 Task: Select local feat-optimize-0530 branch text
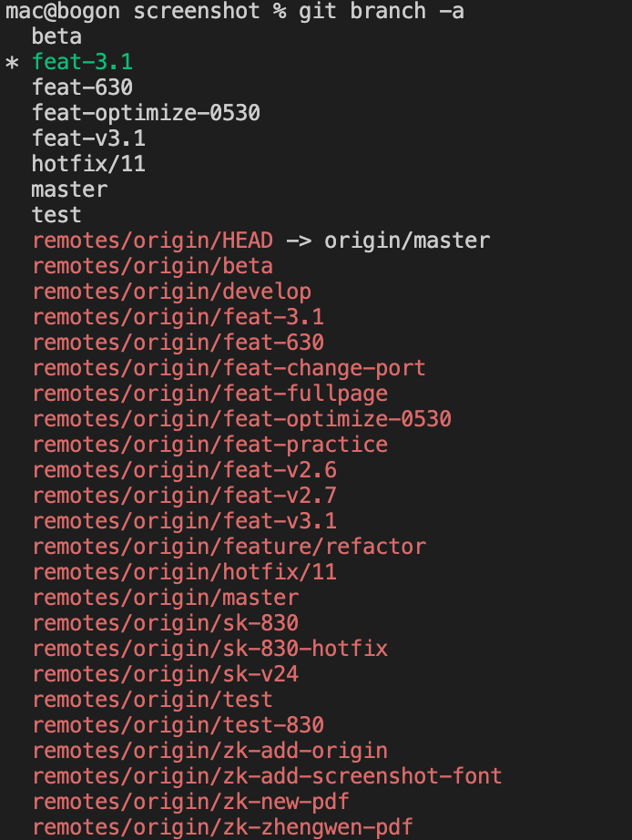[147, 113]
